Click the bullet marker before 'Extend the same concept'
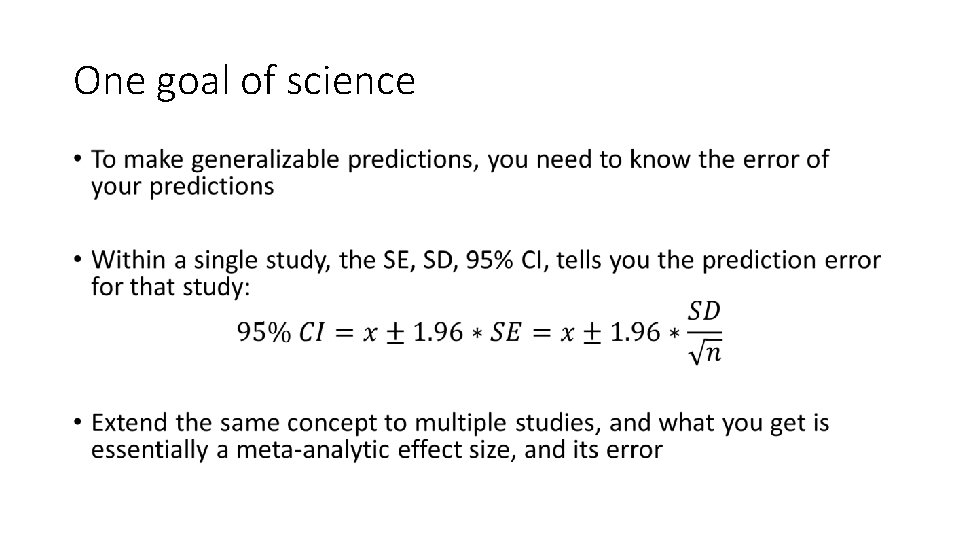 [78, 424]
